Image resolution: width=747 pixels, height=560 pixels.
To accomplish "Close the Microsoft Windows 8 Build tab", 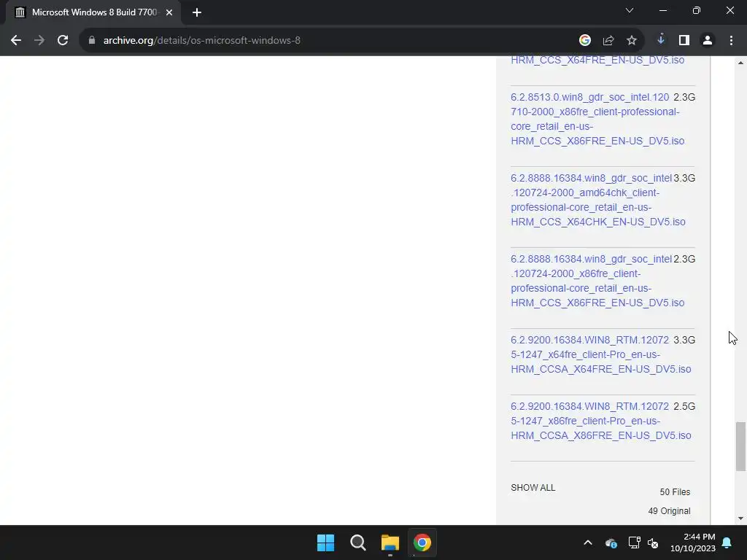I will pos(169,13).
